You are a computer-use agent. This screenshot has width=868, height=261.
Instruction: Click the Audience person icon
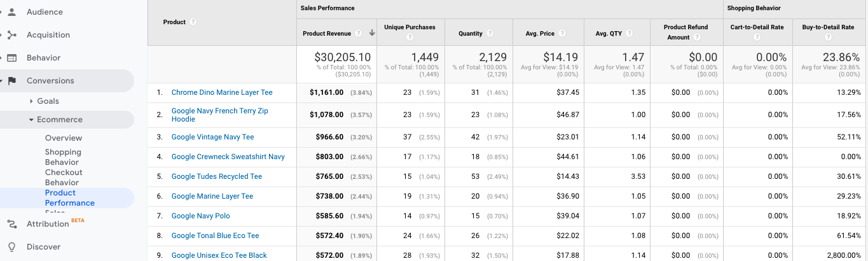[x=12, y=12]
